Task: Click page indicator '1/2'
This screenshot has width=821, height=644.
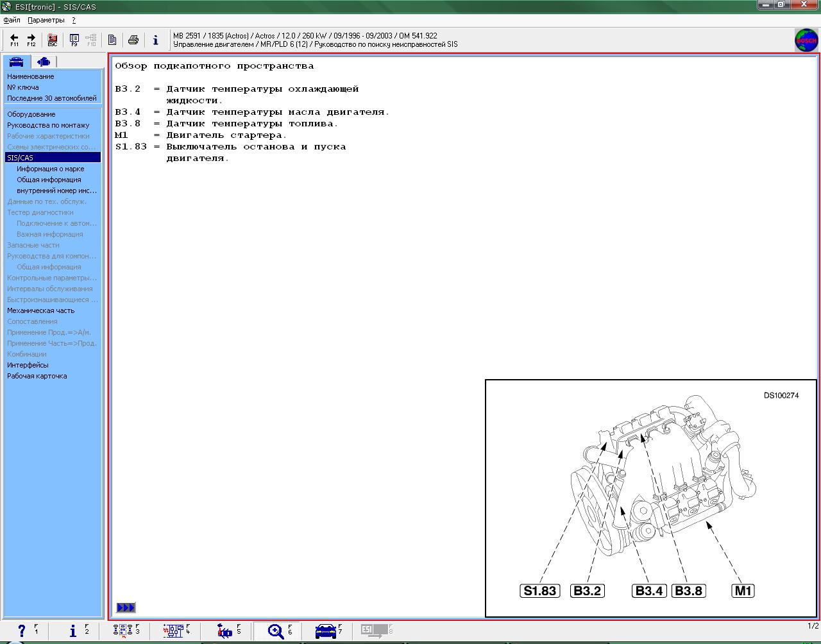Action: [x=813, y=626]
